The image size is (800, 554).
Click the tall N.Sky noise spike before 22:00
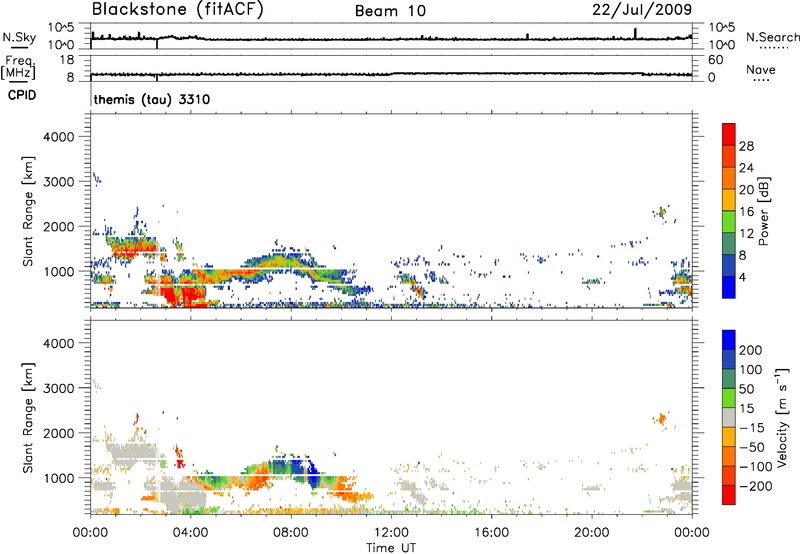click(635, 33)
